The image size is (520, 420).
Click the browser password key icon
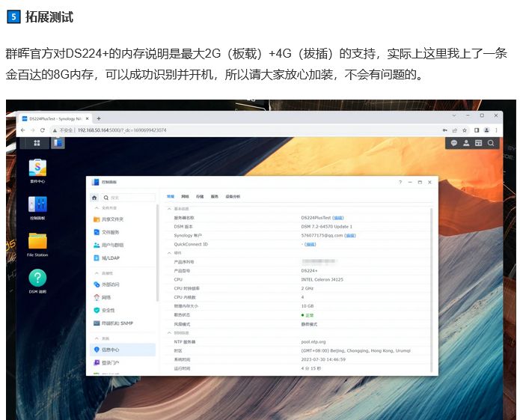444,130
